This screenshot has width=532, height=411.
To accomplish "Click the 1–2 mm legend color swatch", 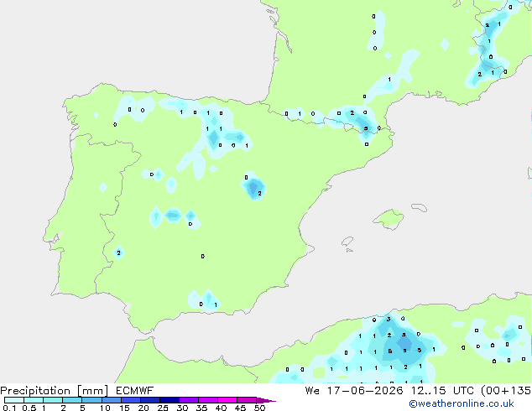I will 53,400.
